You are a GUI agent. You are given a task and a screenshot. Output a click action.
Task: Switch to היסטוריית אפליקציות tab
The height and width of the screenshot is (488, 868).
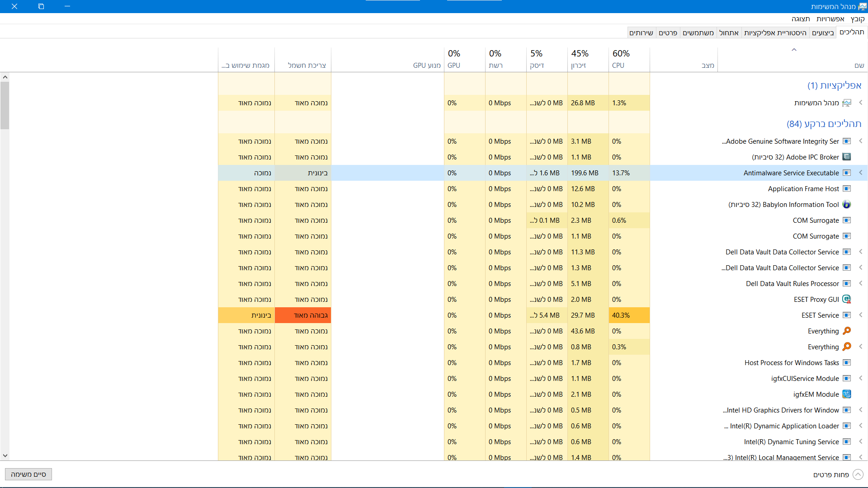click(775, 33)
